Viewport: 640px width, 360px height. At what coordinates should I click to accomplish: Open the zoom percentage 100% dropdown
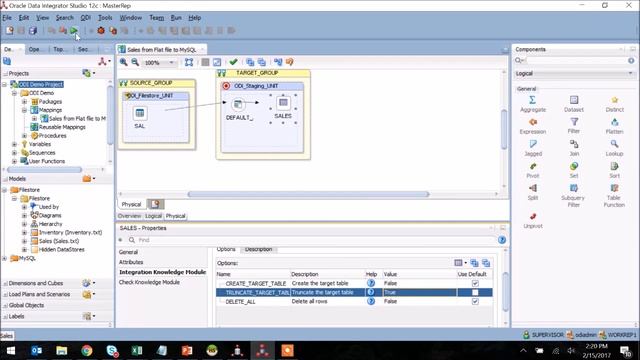pos(171,62)
